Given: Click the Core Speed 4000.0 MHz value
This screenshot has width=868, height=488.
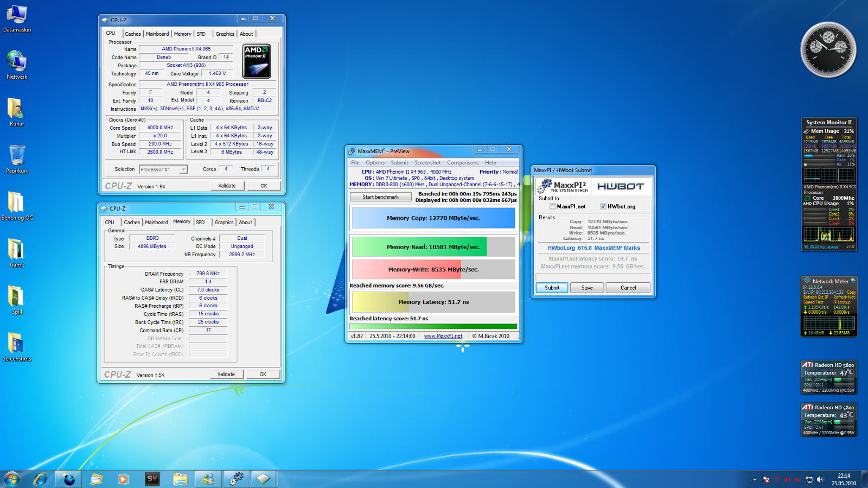Looking at the screenshot, I should [160, 128].
